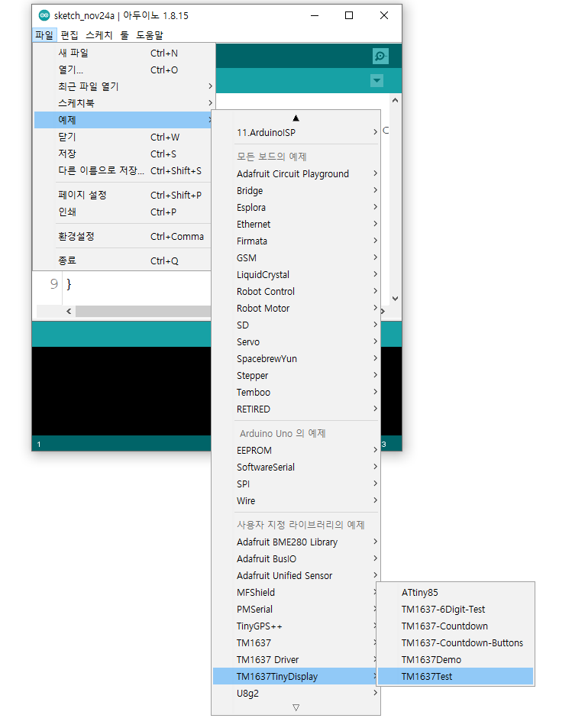
Task: Expand Bridge examples submenu
Action: pos(296,190)
